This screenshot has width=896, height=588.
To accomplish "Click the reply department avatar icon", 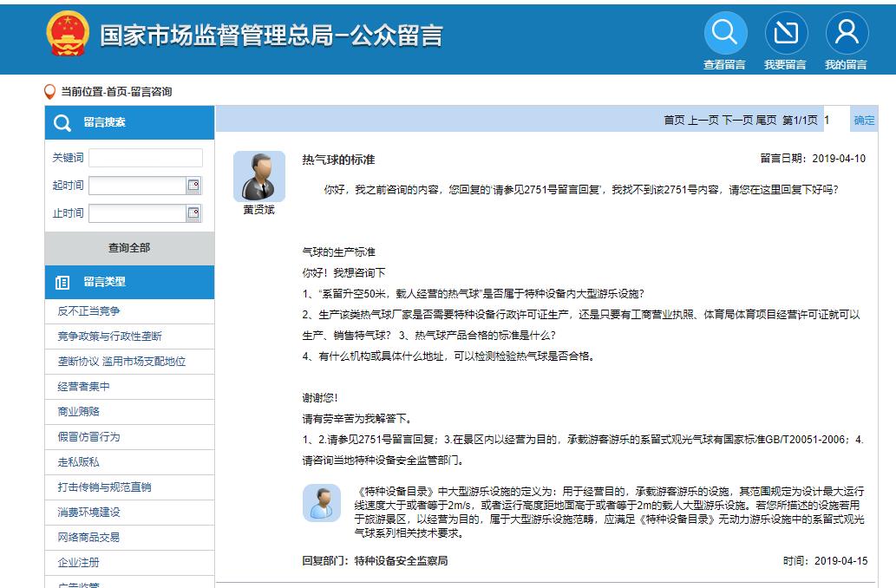I will (322, 503).
